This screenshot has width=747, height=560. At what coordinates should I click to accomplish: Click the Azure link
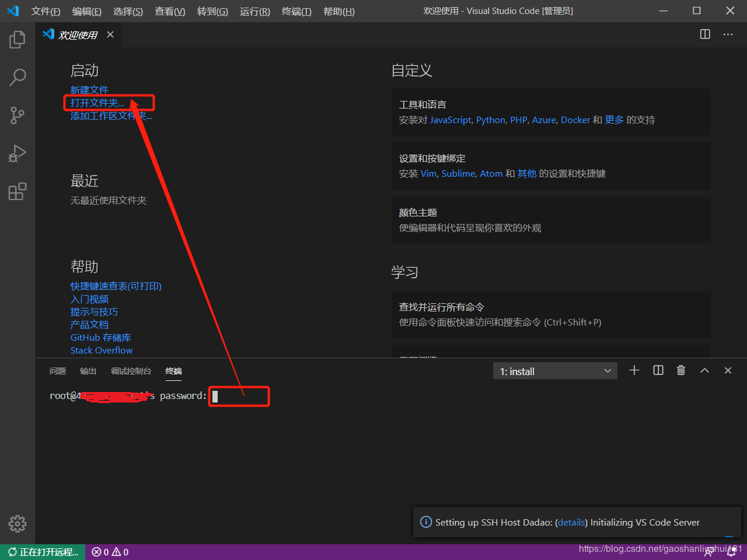[544, 120]
